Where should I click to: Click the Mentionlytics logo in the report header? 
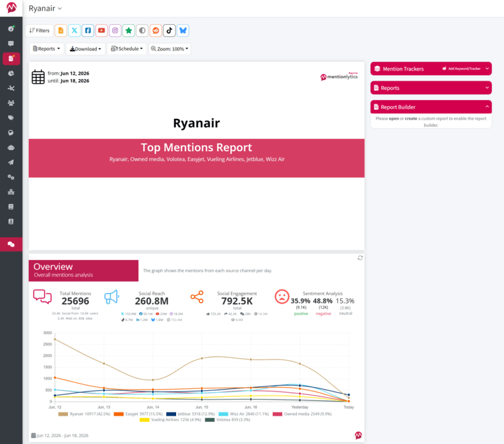[x=339, y=77]
